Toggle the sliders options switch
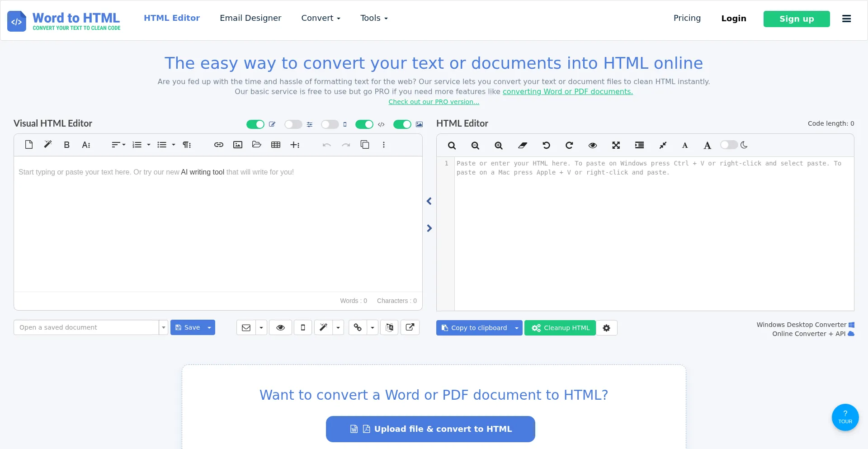 click(x=293, y=124)
